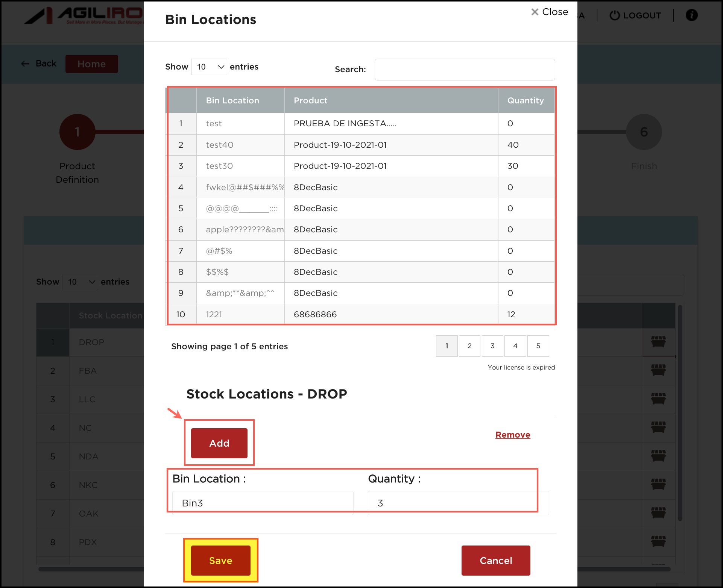Click the Bin Location text field
The height and width of the screenshot is (588, 723).
[263, 503]
